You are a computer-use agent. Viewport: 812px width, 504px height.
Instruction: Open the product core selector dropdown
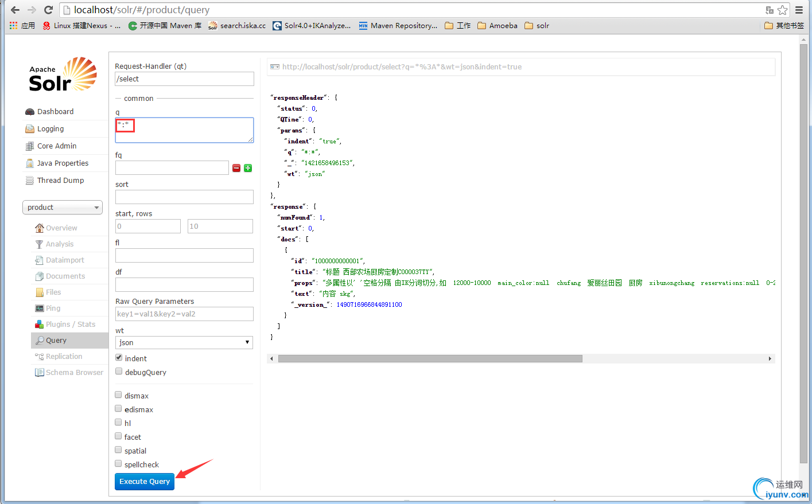pos(63,208)
